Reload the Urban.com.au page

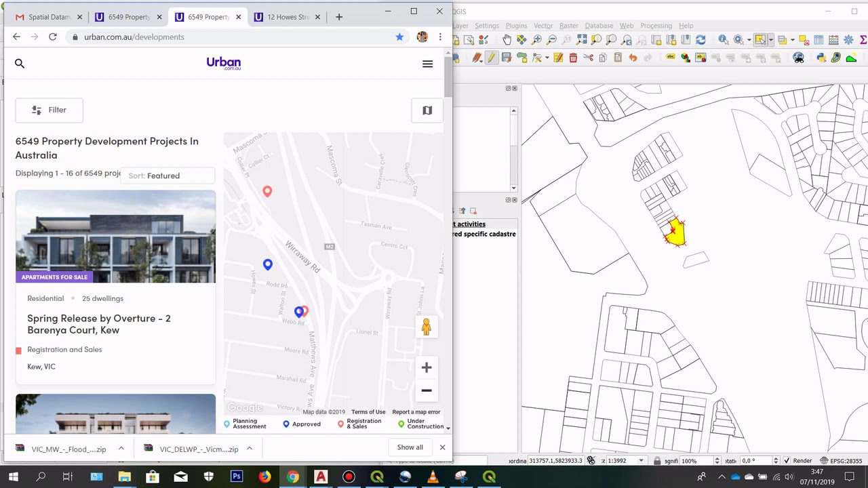pyautogui.click(x=52, y=37)
